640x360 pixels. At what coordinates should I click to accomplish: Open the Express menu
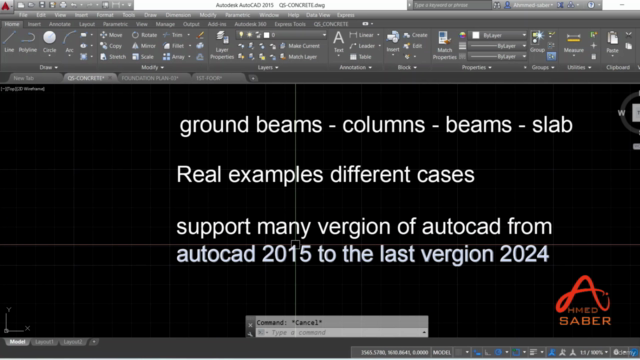[346, 15]
